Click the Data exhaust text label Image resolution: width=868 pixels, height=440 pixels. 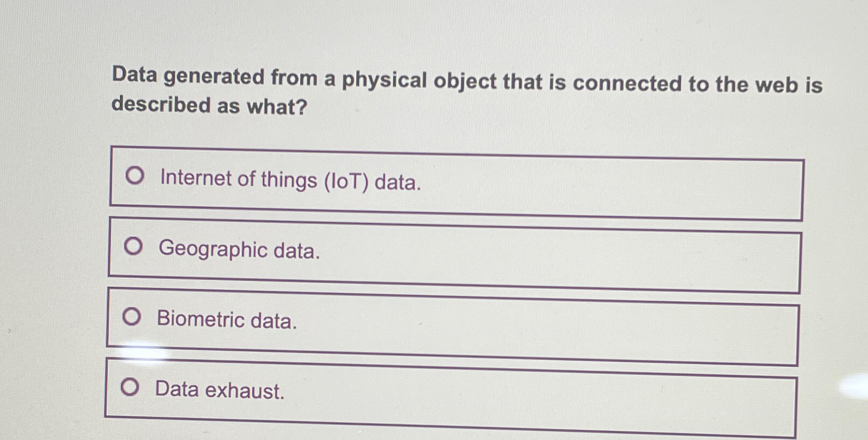point(219,391)
